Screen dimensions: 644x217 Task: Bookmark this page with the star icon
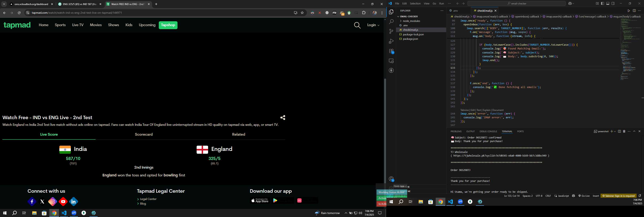[x=302, y=13]
